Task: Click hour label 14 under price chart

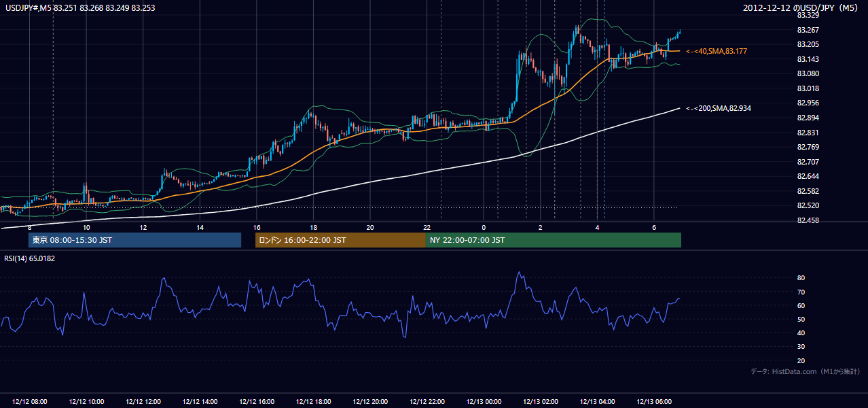Action: (200, 227)
